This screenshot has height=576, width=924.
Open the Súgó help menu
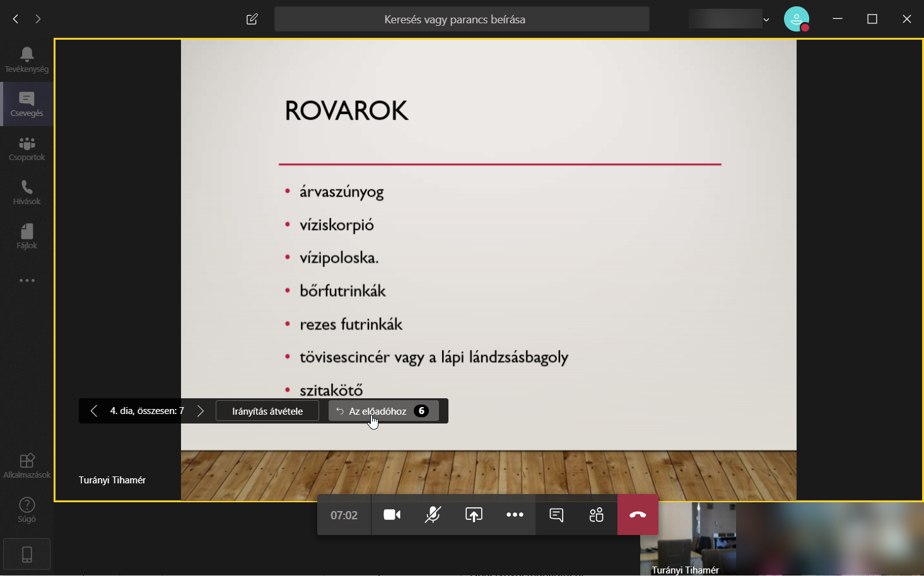click(x=26, y=510)
